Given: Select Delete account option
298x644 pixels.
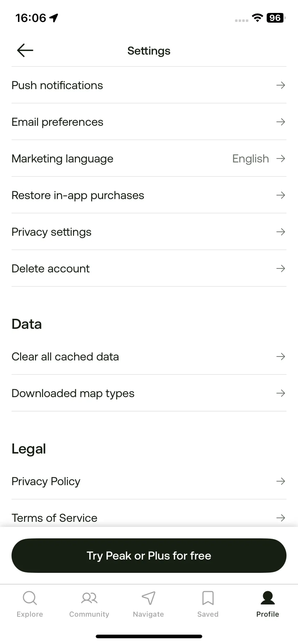Looking at the screenshot, I should click(149, 268).
